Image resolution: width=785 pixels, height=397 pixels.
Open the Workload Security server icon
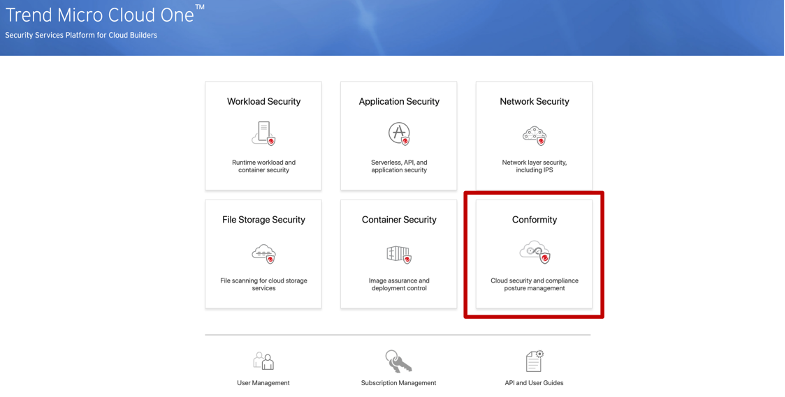(x=264, y=133)
